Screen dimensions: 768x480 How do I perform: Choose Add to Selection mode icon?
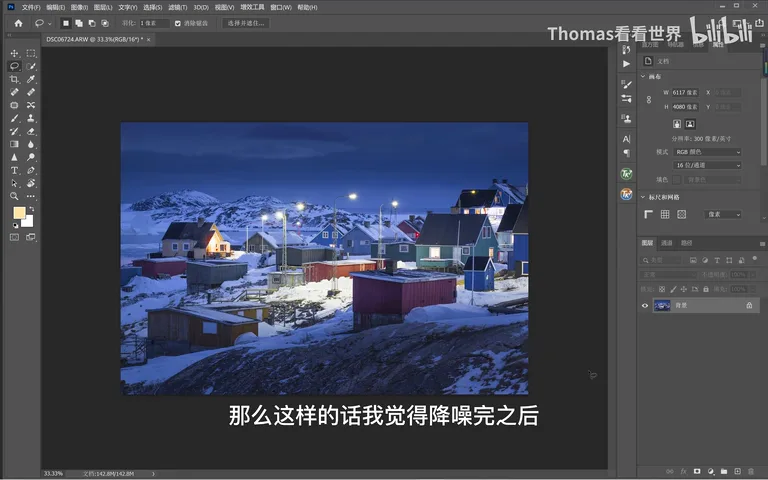tap(79, 23)
